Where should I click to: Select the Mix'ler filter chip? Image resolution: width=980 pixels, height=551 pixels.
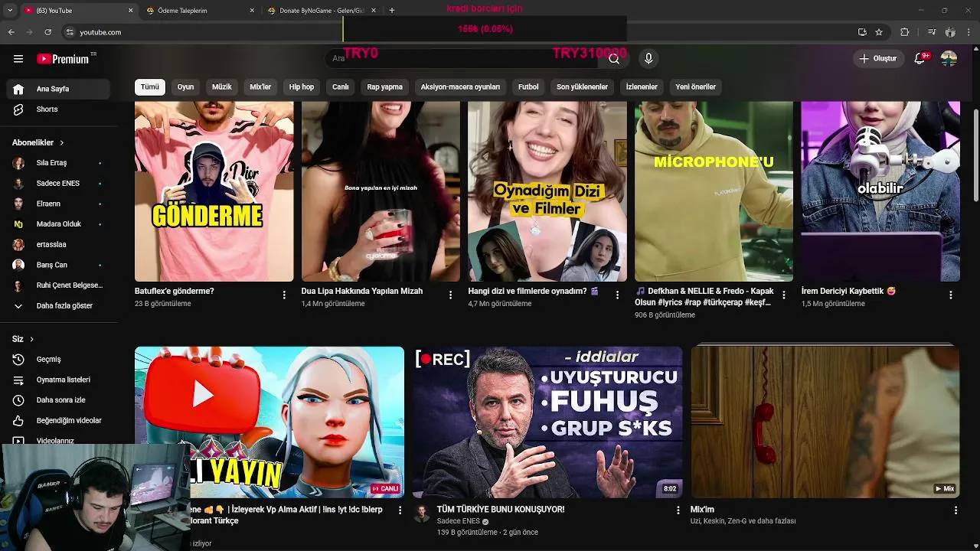tap(260, 86)
